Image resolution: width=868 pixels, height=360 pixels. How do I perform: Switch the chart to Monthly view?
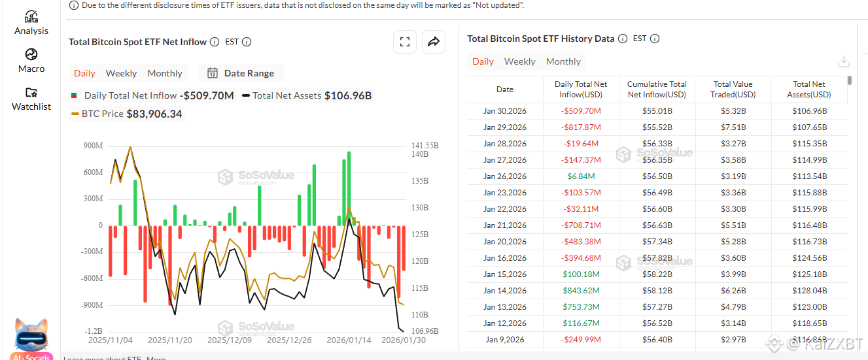tap(165, 73)
